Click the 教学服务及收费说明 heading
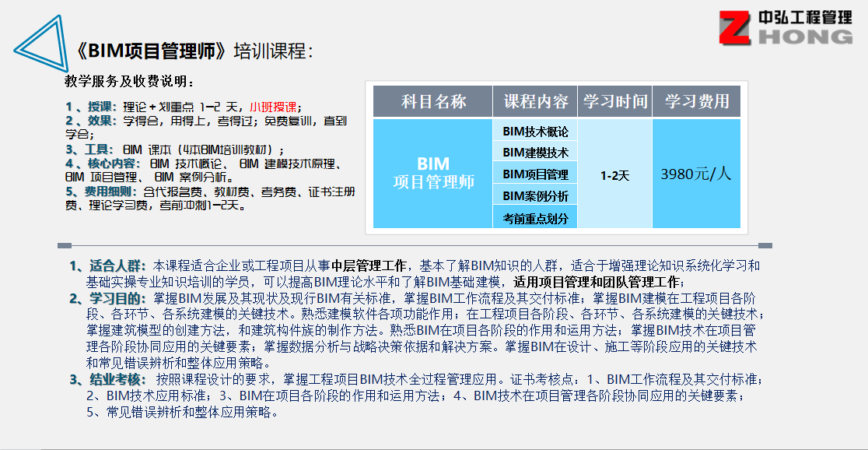The height and width of the screenshot is (450, 868). click(130, 83)
